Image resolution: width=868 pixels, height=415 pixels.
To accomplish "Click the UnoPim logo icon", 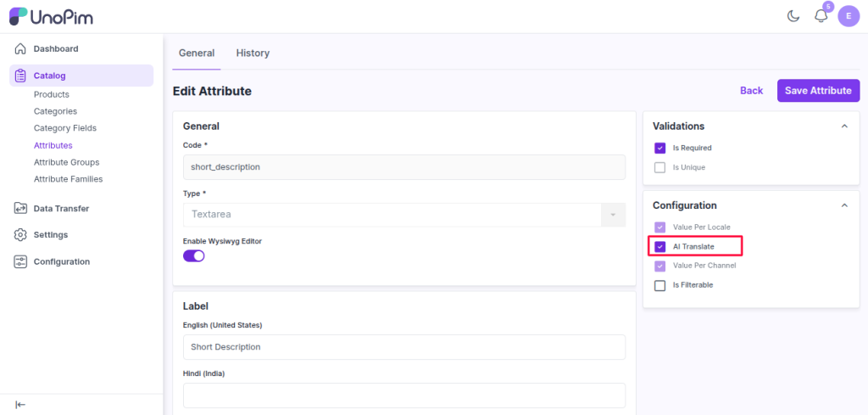I will click(19, 16).
